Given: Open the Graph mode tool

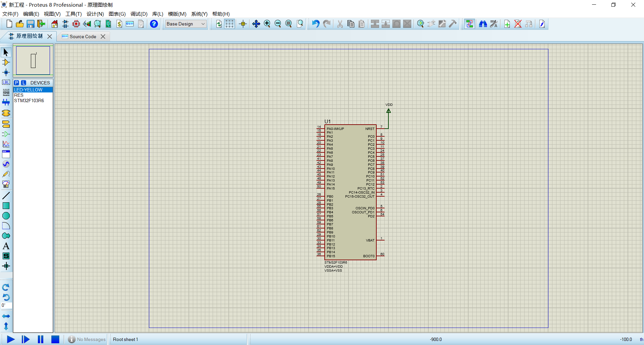Looking at the screenshot, I should pos(6,144).
